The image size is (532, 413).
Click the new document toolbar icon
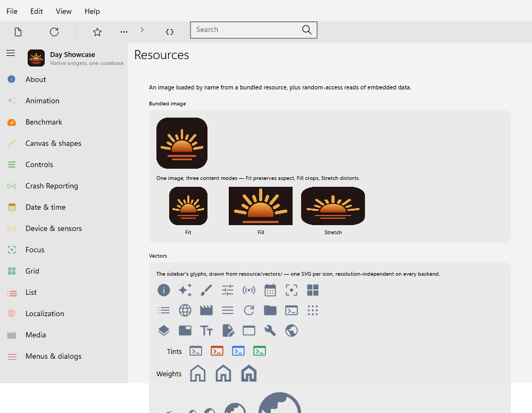[18, 32]
